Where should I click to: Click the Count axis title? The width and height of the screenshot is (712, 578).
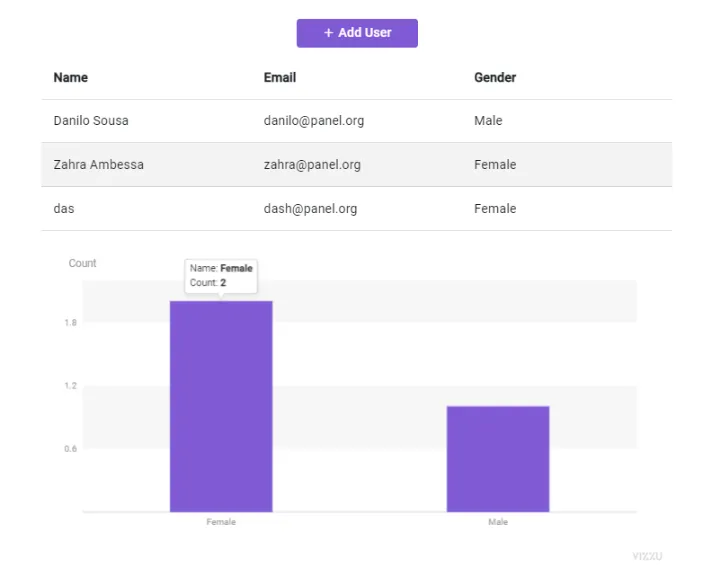point(82,263)
